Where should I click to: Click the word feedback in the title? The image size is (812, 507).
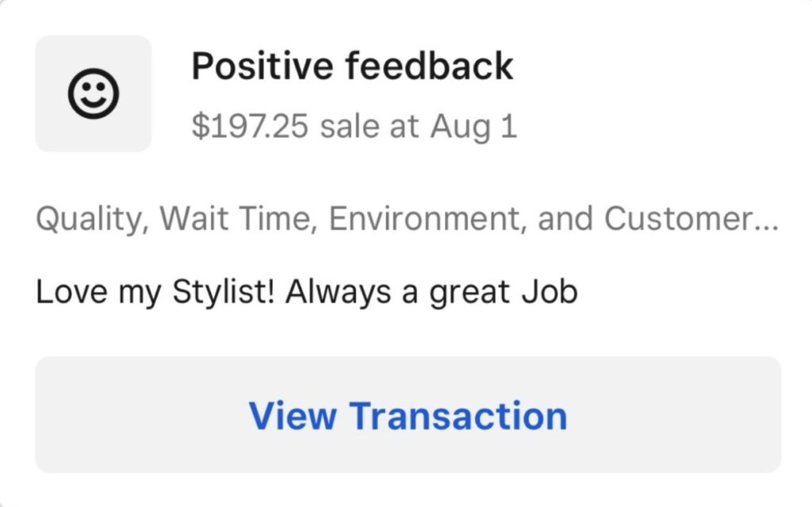click(431, 66)
